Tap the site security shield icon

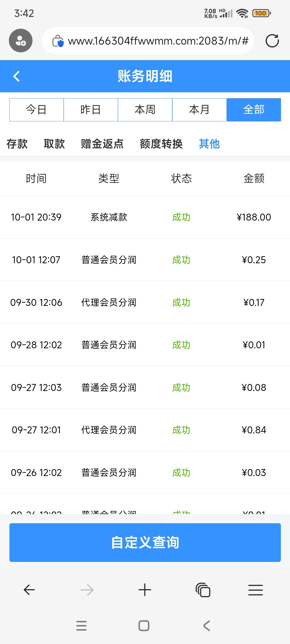(58, 41)
